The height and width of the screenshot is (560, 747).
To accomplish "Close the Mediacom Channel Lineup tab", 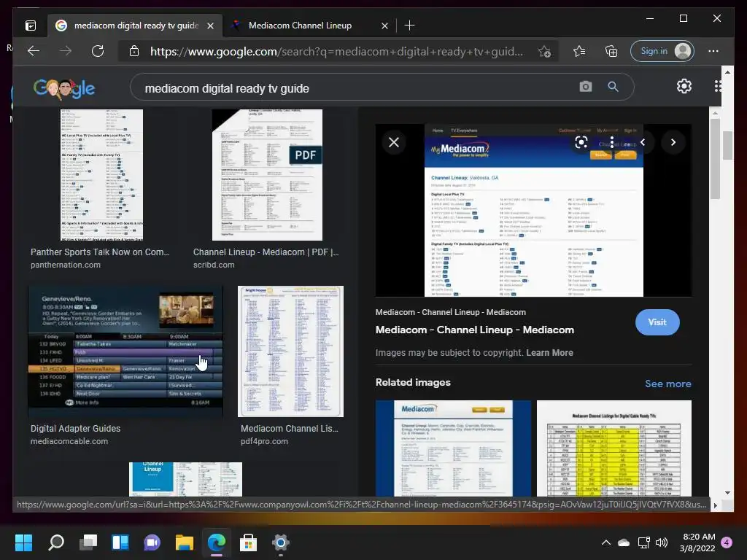I will tap(385, 26).
